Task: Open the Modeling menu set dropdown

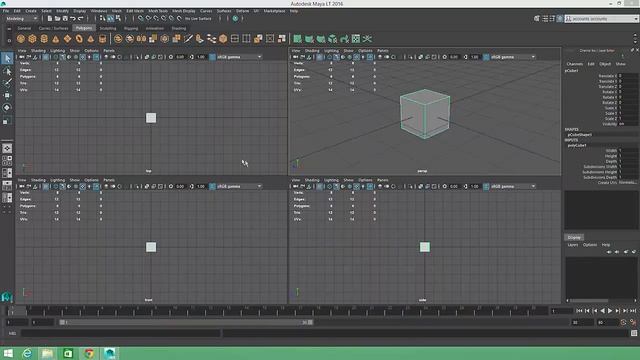Action: (x=21, y=18)
